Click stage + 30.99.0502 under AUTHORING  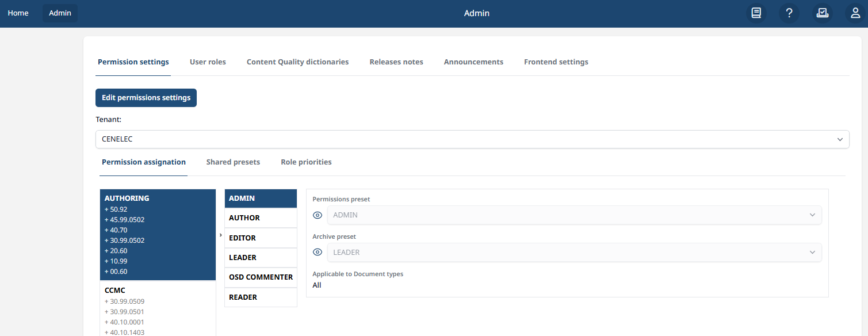click(x=124, y=240)
